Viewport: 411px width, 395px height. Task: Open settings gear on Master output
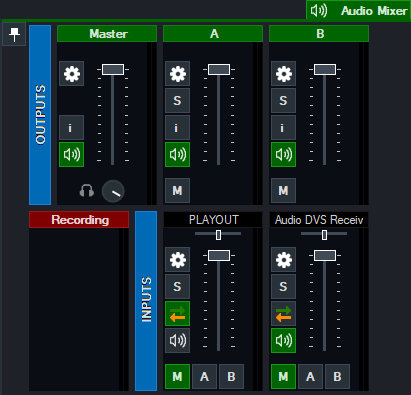71,73
